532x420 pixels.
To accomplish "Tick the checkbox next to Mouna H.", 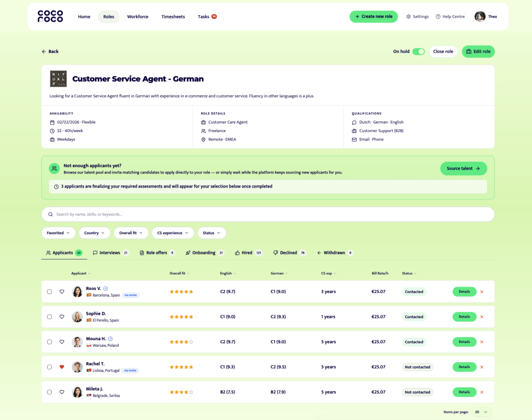I will [49, 342].
